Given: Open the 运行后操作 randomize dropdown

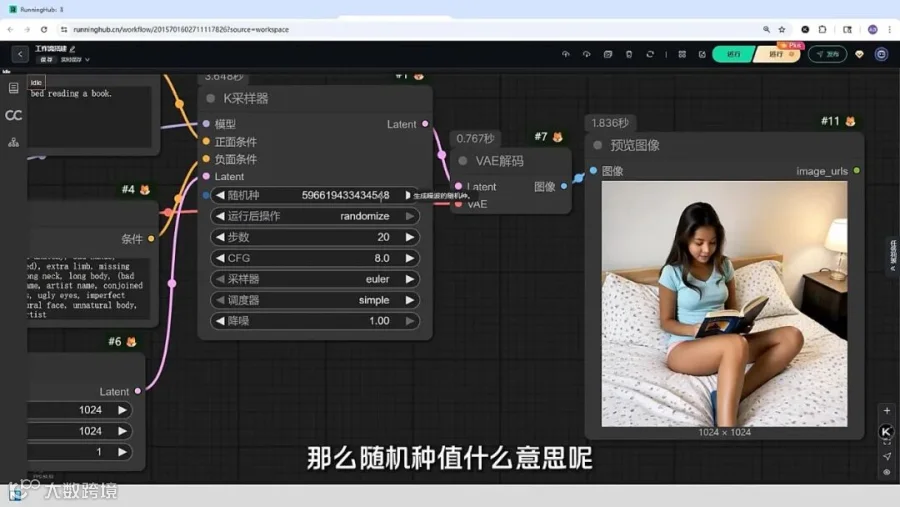Looking at the screenshot, I should pos(315,216).
